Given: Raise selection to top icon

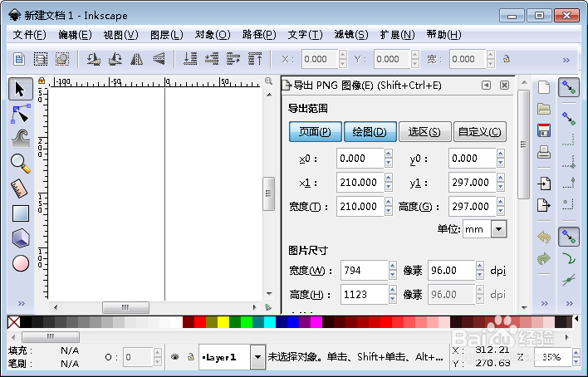Looking at the screenshot, I should point(255,59).
